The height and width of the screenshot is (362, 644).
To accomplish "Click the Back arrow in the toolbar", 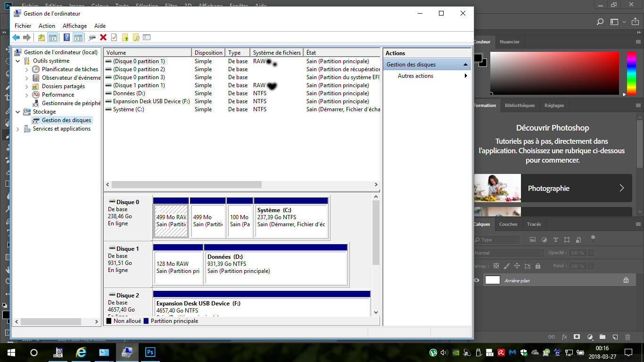I will click(16, 37).
